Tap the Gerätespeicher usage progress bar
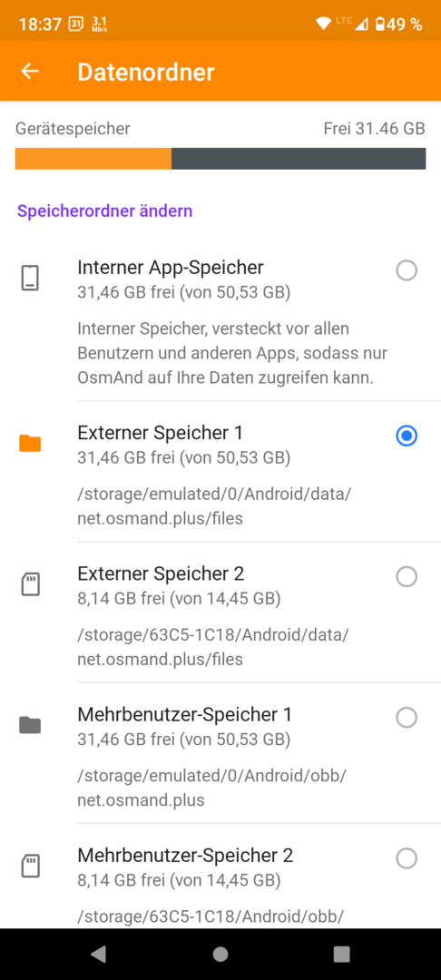 click(x=220, y=159)
